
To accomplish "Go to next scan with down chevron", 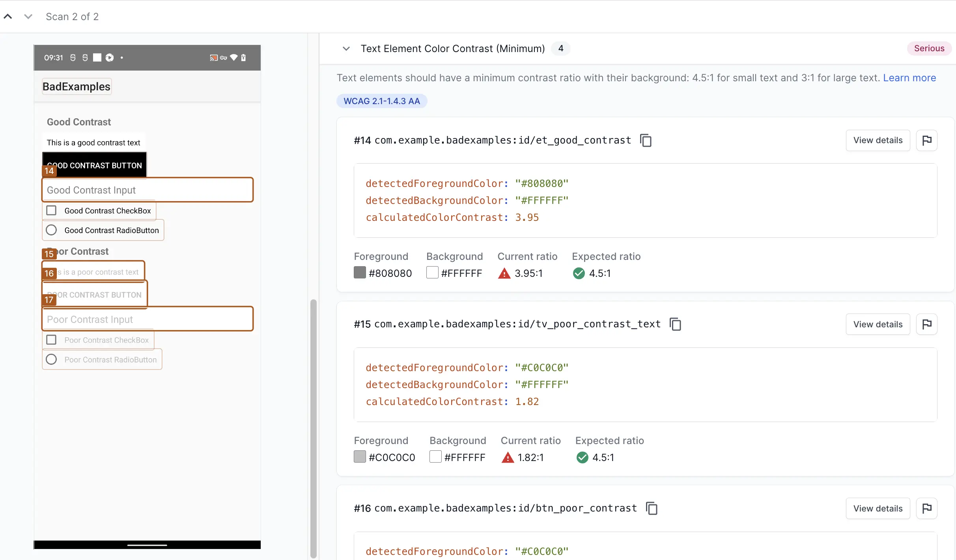I will click(x=28, y=17).
